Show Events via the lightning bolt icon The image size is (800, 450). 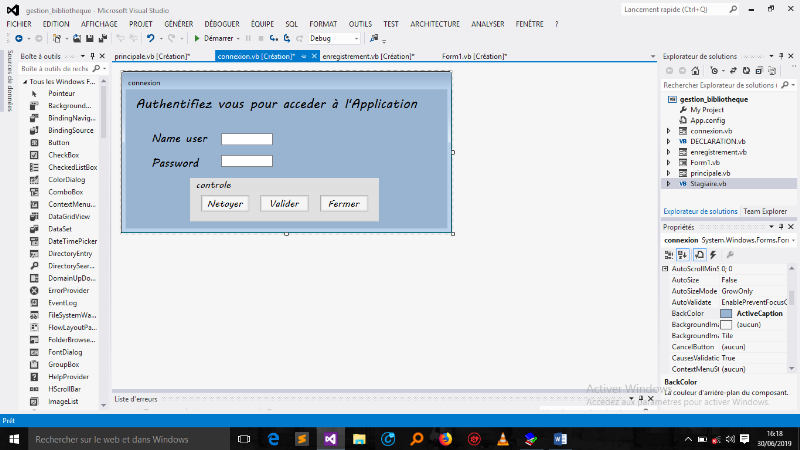click(713, 255)
